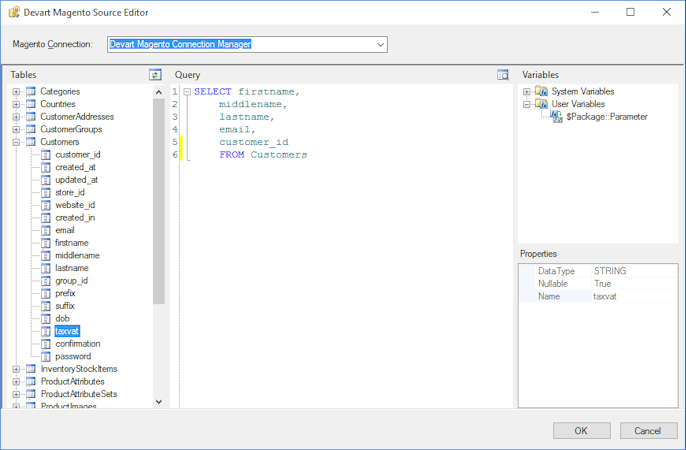
Task: Collapse the User Variables node
Action: [527, 104]
